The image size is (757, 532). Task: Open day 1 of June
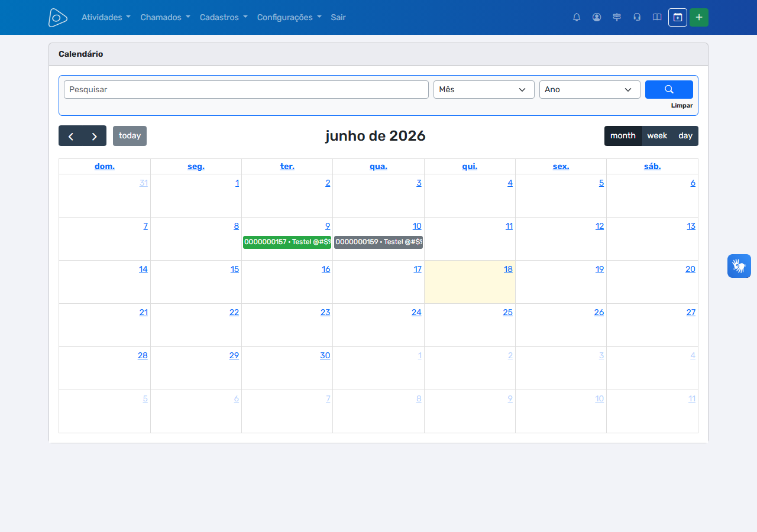click(237, 183)
